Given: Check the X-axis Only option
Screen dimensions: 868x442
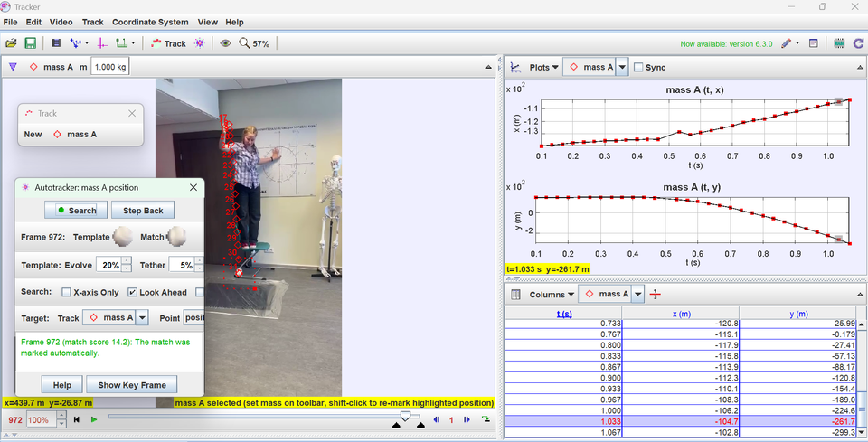Looking at the screenshot, I should pyautogui.click(x=66, y=292).
